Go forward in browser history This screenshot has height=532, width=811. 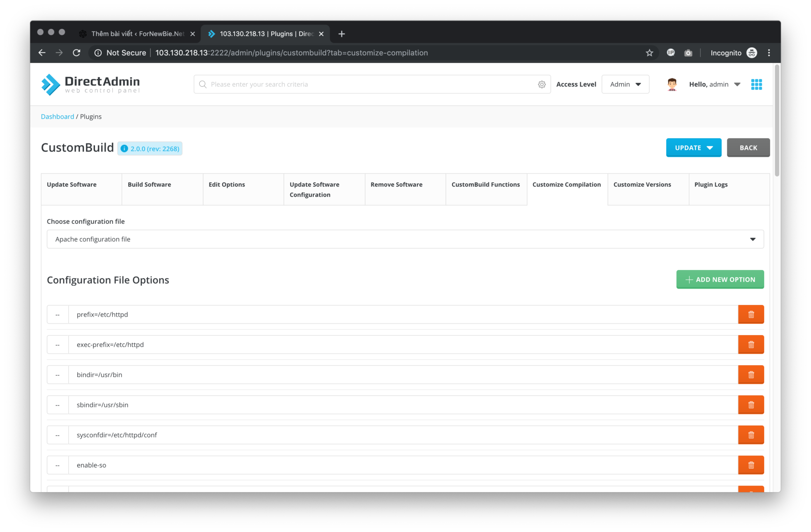point(59,53)
